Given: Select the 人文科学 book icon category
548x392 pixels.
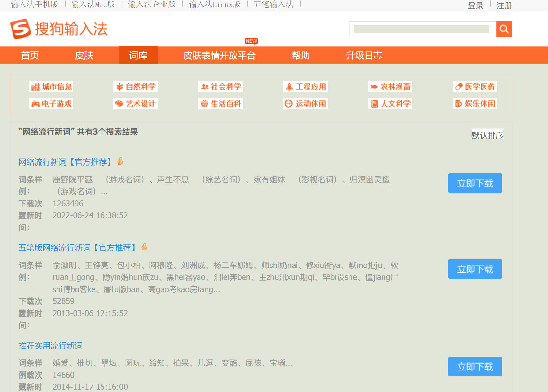Looking at the screenshot, I should 390,103.
